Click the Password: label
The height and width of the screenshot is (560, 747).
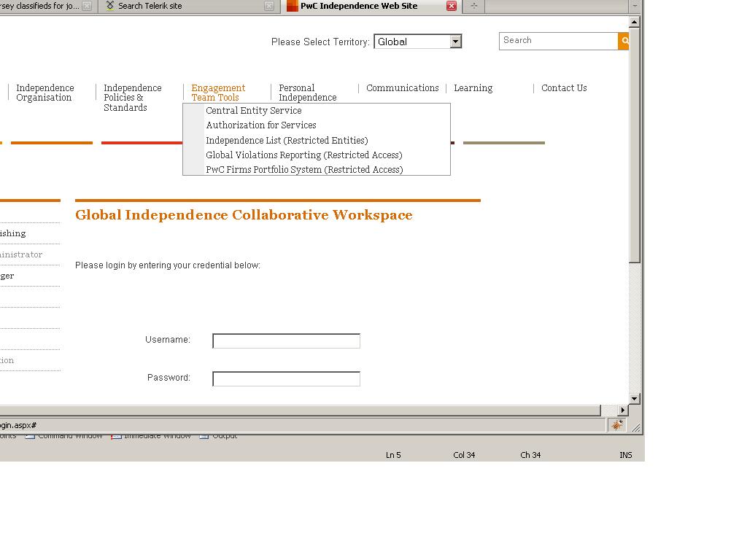[x=169, y=378]
